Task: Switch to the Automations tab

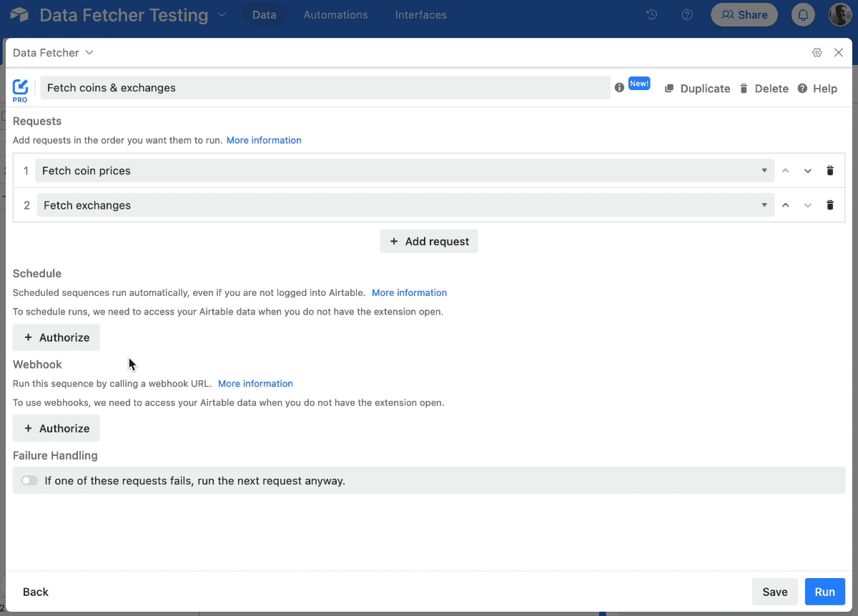Action: pyautogui.click(x=335, y=15)
